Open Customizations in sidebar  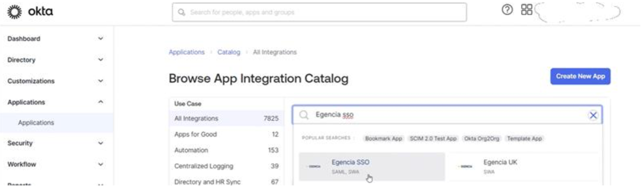point(31,81)
